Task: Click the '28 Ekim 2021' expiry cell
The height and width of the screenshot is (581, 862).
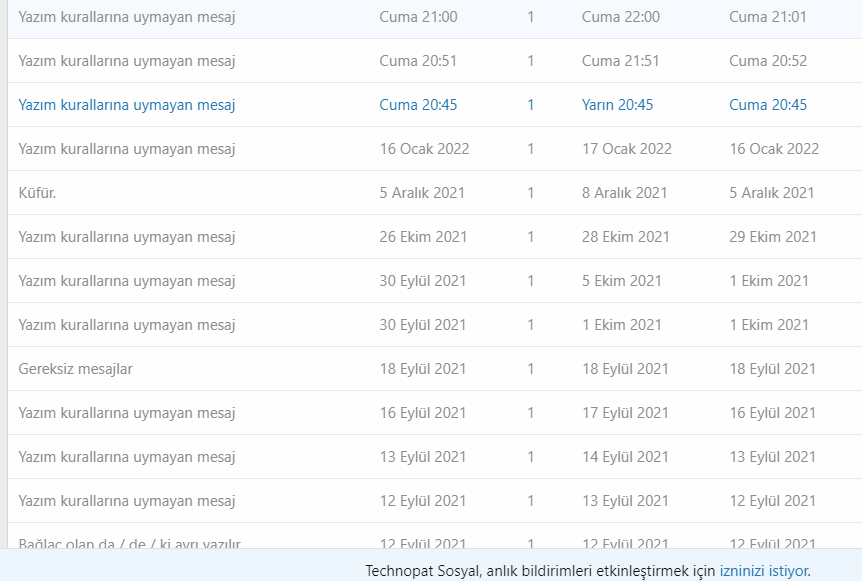Action: pyautogui.click(x=626, y=237)
